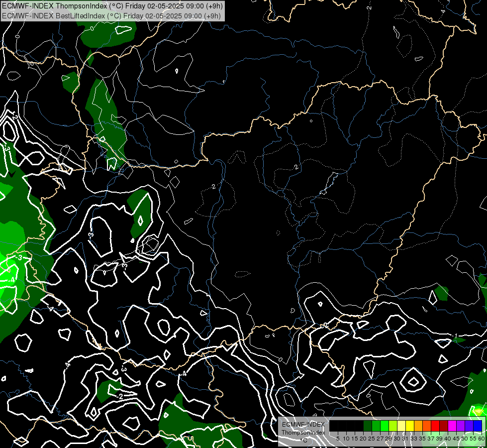Click the legend scale value 31
487x448 pixels.
click(405, 439)
